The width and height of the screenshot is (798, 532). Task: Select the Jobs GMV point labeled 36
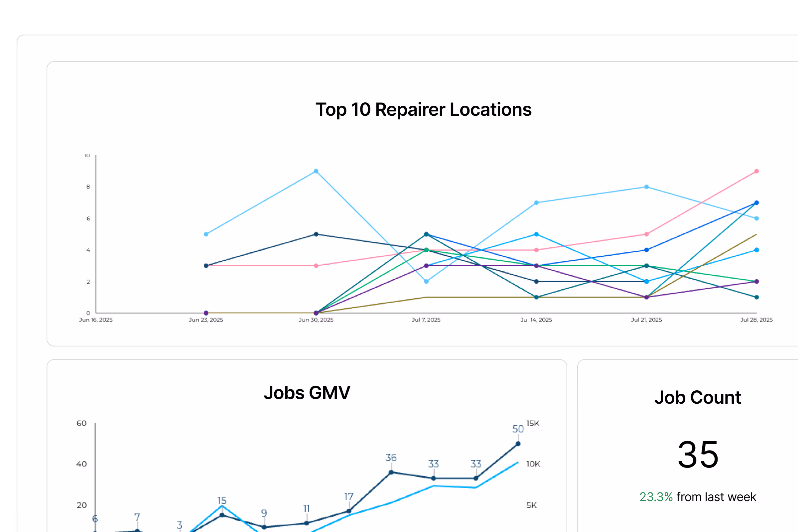click(391, 472)
